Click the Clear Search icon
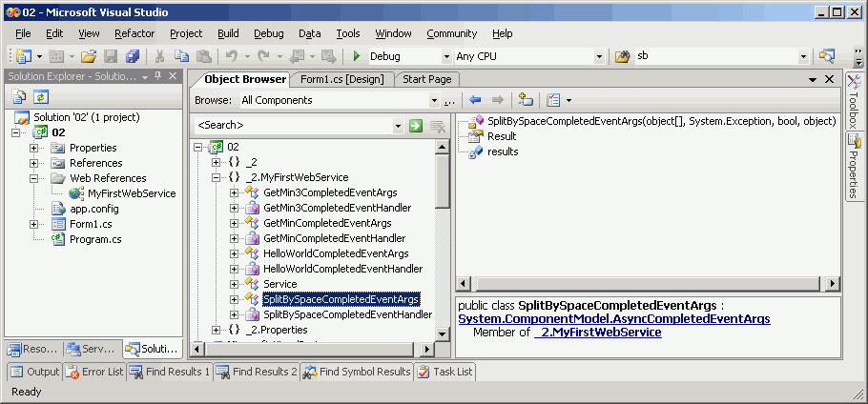The height and width of the screenshot is (404, 868). click(438, 126)
